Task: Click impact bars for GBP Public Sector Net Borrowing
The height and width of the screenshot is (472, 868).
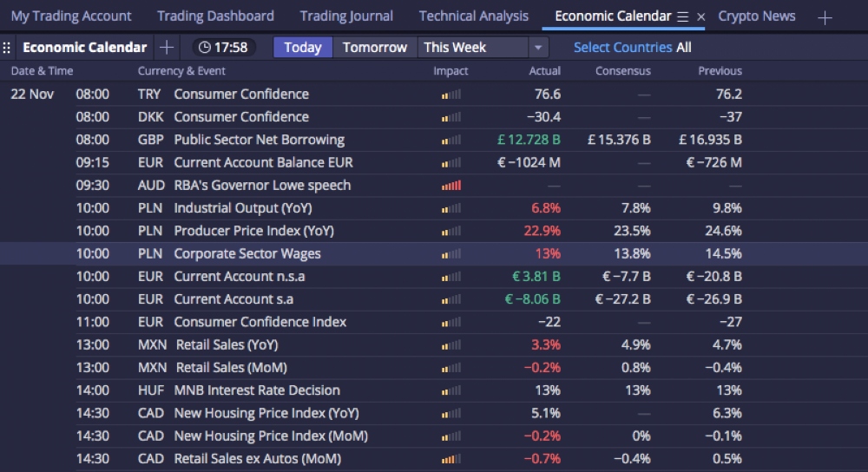Action: (x=451, y=140)
